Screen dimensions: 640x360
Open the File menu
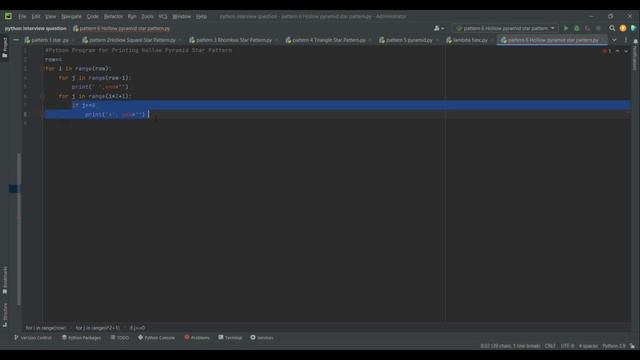point(22,16)
